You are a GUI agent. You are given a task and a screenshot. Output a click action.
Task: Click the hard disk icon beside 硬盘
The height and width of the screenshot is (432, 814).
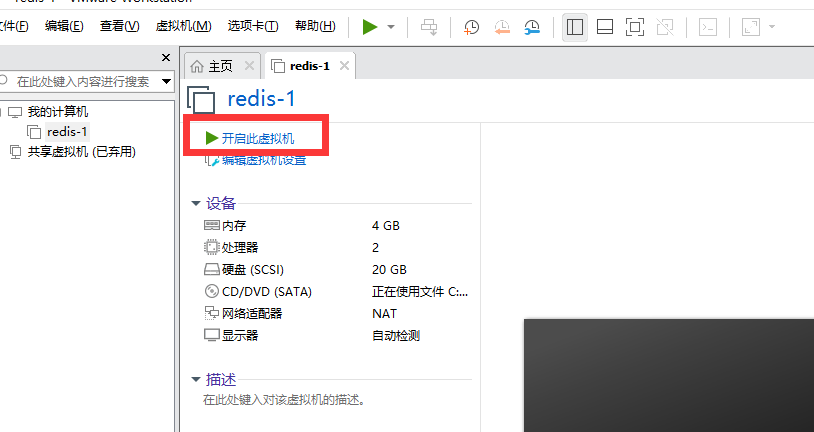coord(211,269)
